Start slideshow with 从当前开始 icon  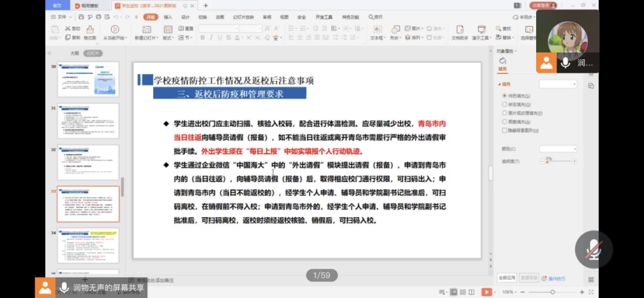pyautogui.click(x=114, y=30)
